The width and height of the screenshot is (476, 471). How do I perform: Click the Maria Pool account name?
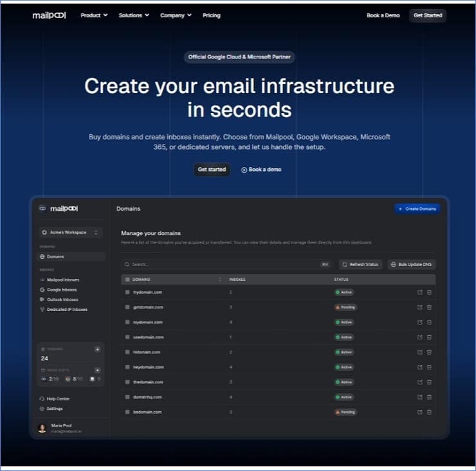coord(61,425)
